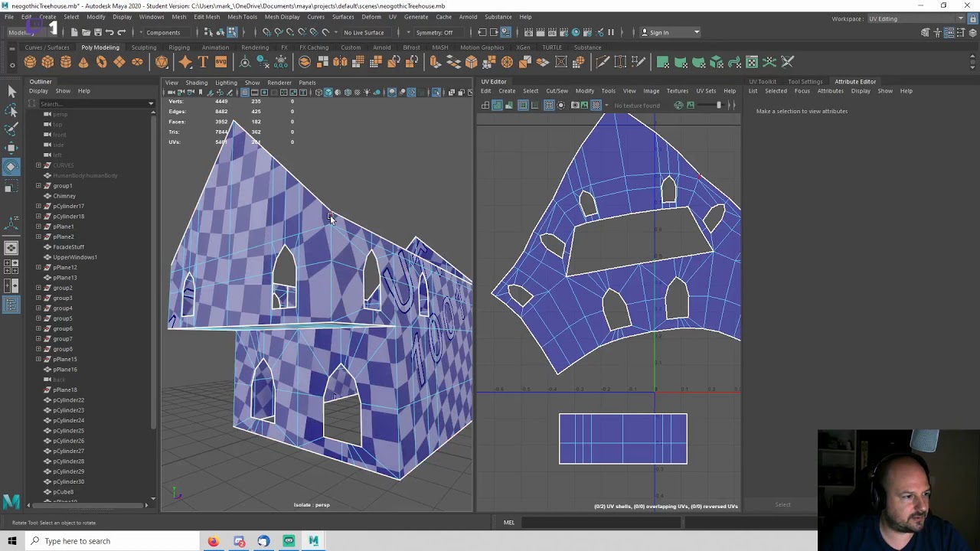Click the Tool Settings tab
980x551 pixels.
[805, 81]
